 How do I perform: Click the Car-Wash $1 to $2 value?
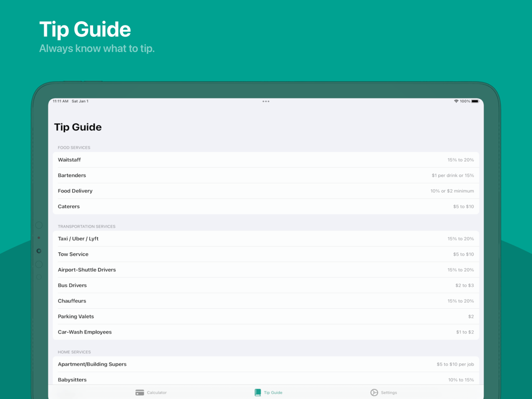465,332
